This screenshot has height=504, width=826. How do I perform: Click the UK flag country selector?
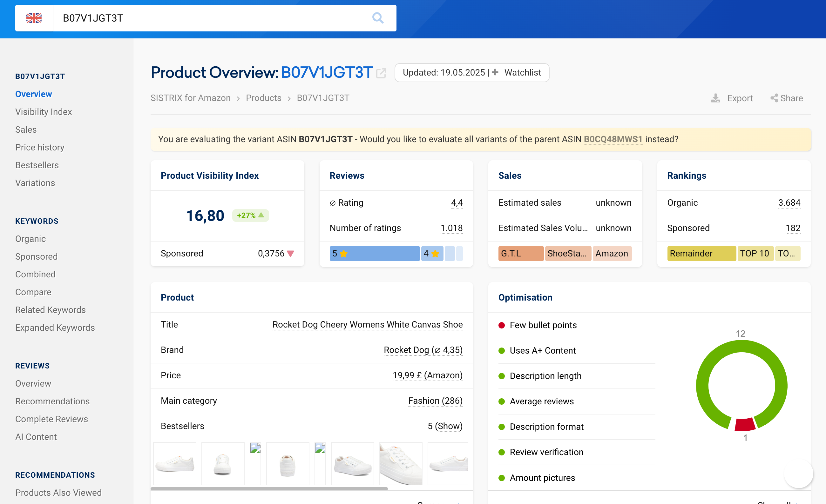tap(34, 18)
